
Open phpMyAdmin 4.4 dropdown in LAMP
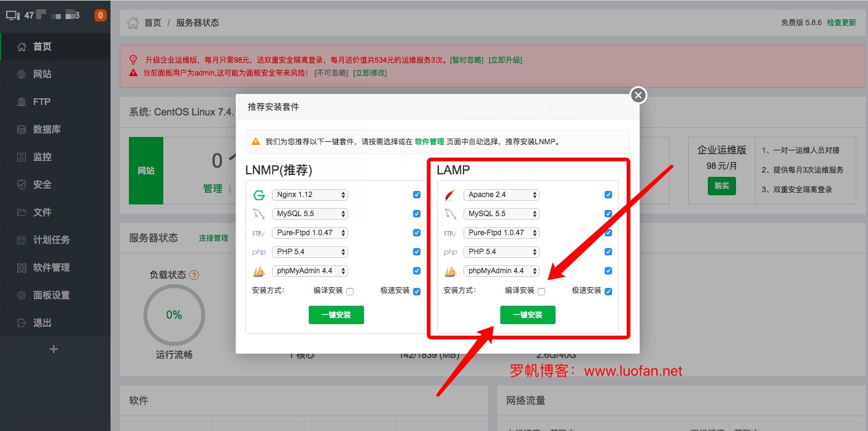[502, 271]
